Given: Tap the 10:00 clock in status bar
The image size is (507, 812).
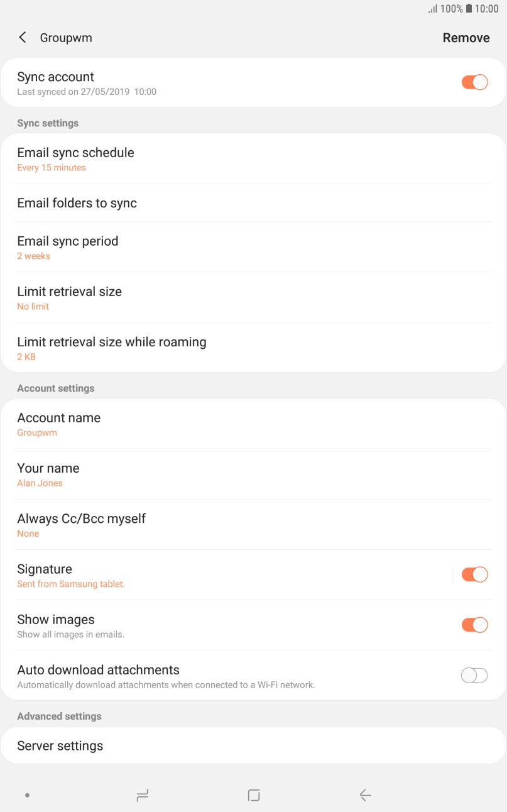Looking at the screenshot, I should pos(487,9).
